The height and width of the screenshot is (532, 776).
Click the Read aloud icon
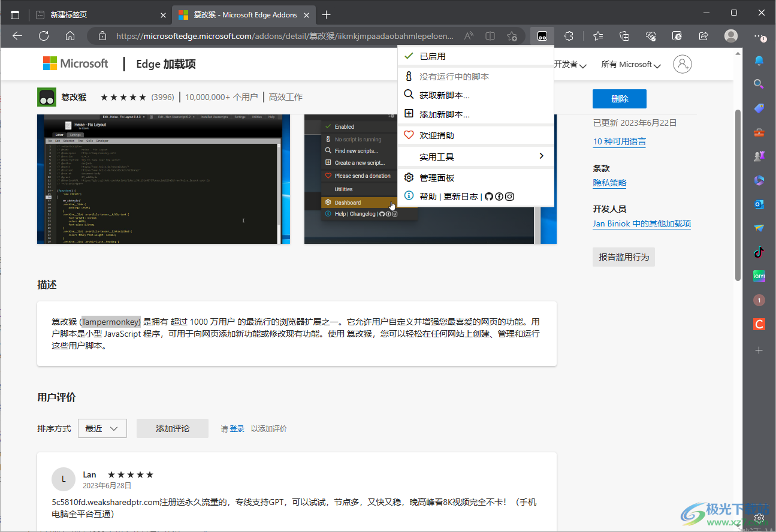(x=469, y=36)
